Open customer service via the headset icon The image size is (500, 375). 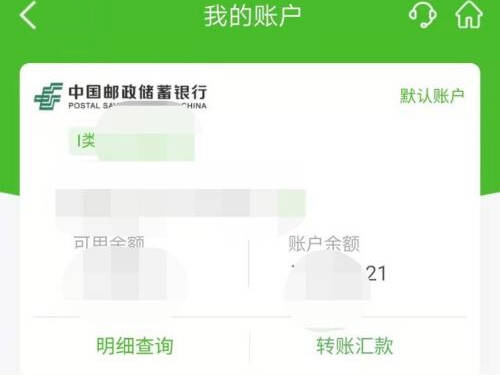click(x=422, y=15)
